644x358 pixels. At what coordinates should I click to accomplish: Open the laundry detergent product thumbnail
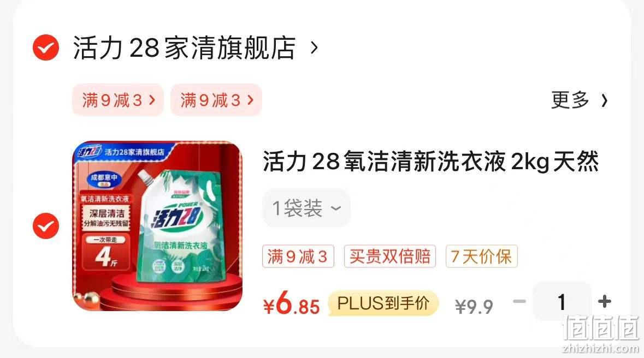[157, 226]
